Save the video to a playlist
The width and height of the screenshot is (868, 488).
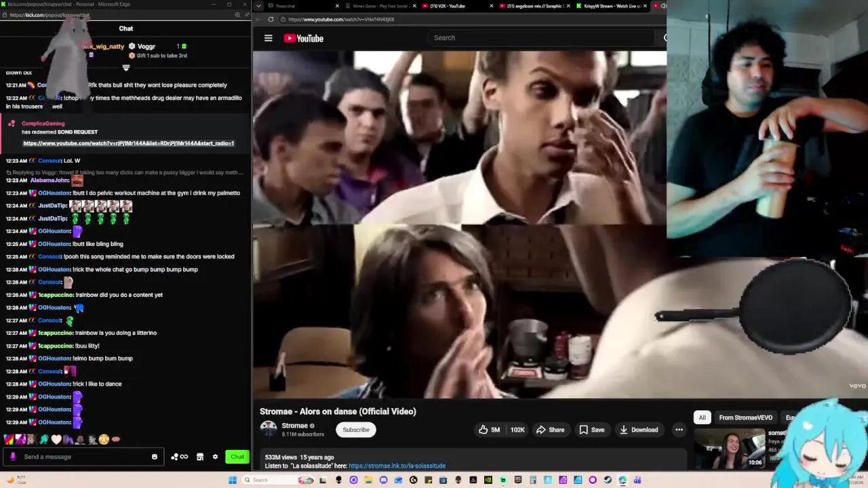tap(591, 430)
